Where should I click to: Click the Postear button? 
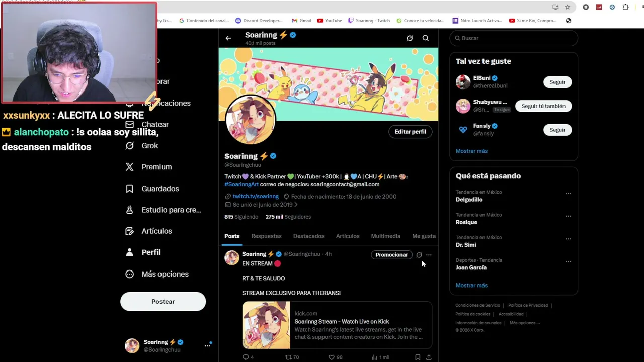(163, 302)
